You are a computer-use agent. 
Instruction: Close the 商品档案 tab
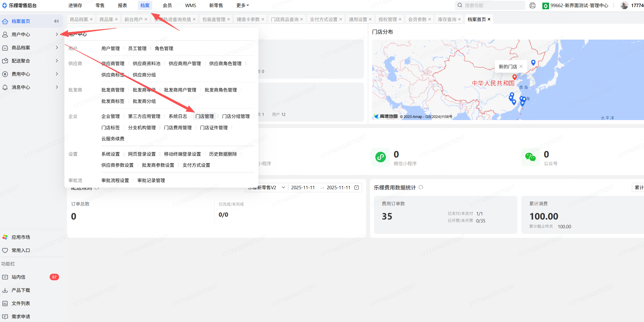91,19
